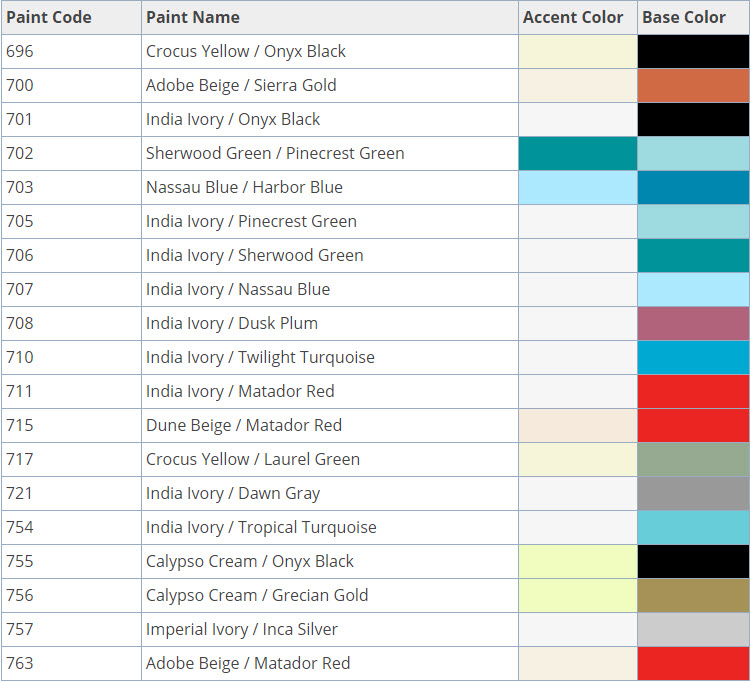Click the Sierra Gold base color swatch
Image resolution: width=750 pixels, height=682 pixels.
(693, 85)
